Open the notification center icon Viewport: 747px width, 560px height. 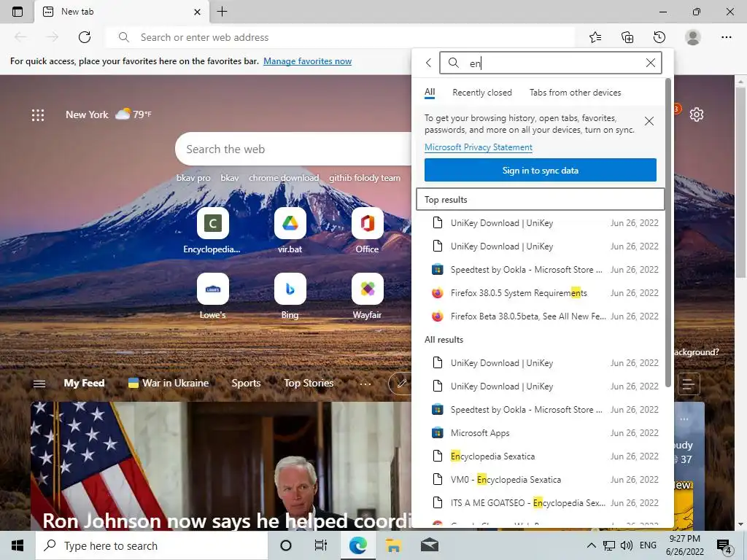point(724,546)
